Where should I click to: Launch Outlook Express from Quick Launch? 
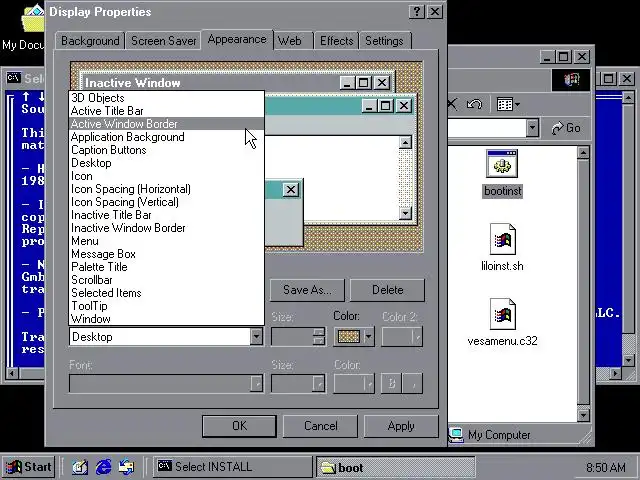click(x=126, y=467)
